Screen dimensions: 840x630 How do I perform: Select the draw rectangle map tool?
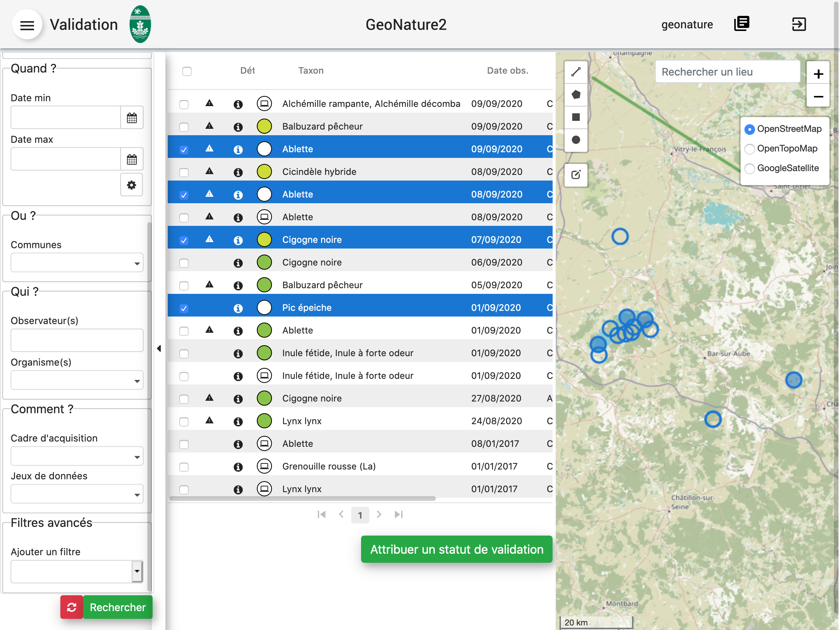(x=576, y=117)
